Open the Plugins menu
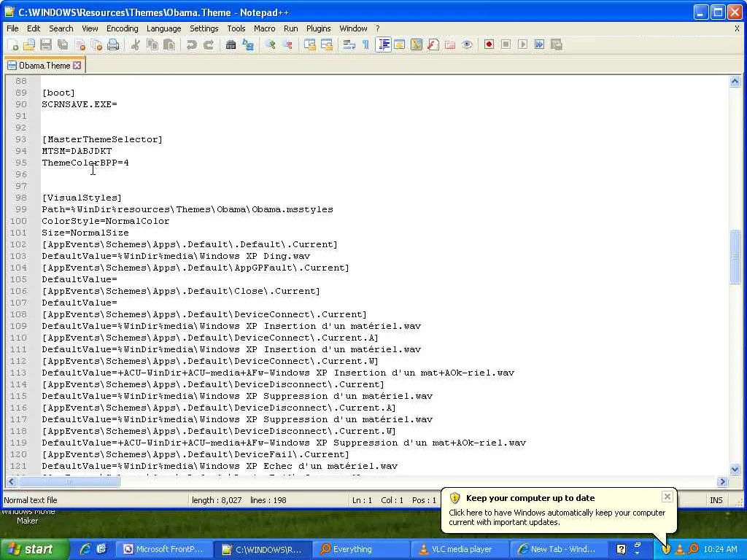The image size is (747, 560). click(318, 28)
